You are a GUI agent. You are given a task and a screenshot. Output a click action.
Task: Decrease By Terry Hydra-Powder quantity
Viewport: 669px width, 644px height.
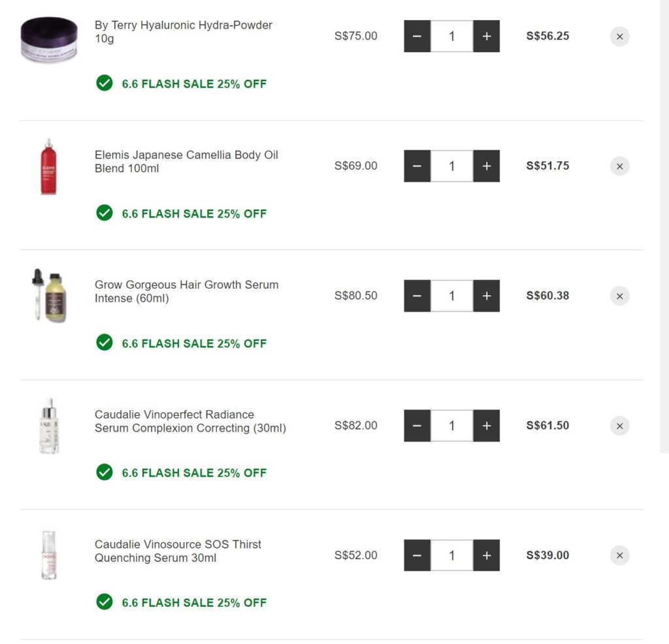[417, 37]
